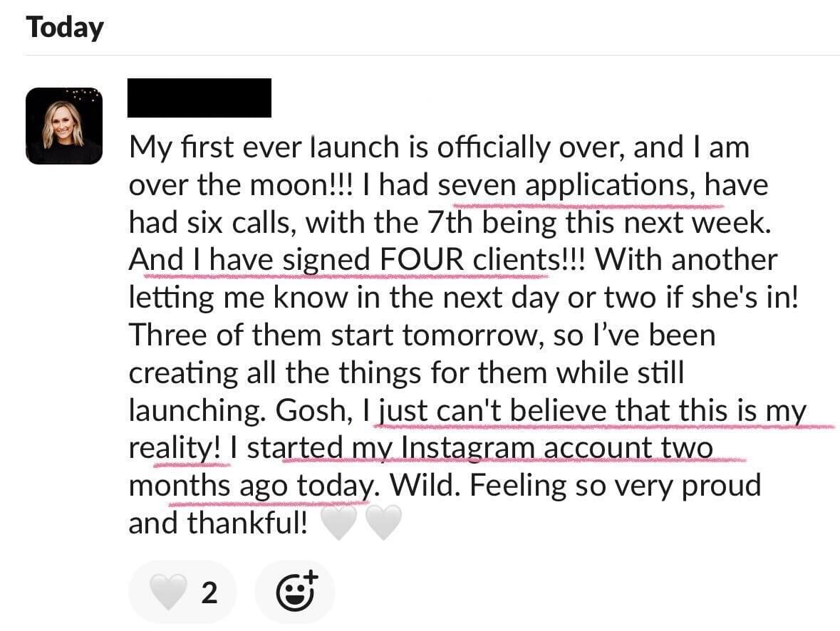Image resolution: width=840 pixels, height=631 pixels.
Task: Open the poster's profile avatar
Action: [x=63, y=126]
